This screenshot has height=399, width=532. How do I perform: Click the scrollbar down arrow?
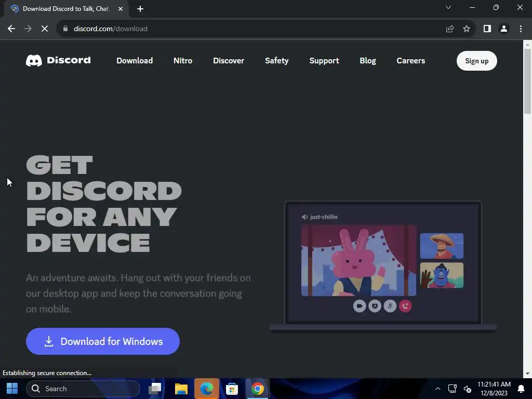527,374
